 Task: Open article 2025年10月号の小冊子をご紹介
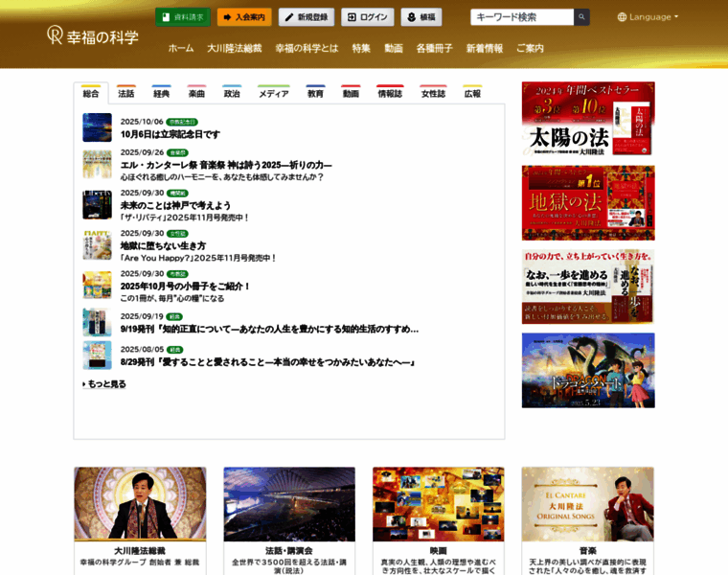coord(185,287)
